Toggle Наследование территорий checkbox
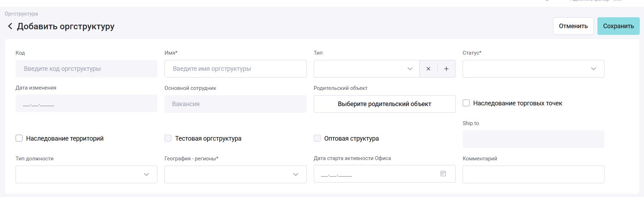Image resolution: width=644 pixels, height=197 pixels. click(x=19, y=138)
